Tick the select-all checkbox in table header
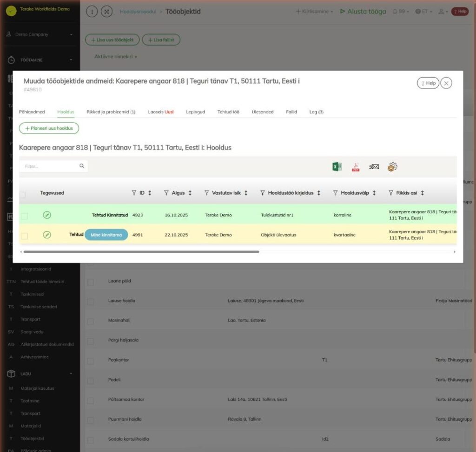The width and height of the screenshot is (476, 452). coord(22,195)
